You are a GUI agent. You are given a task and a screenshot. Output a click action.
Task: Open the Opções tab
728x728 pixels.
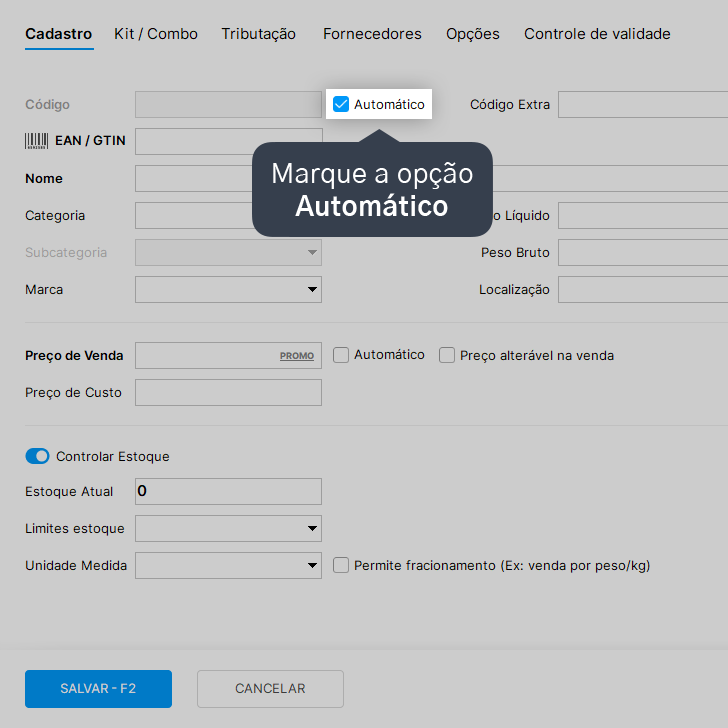point(473,34)
